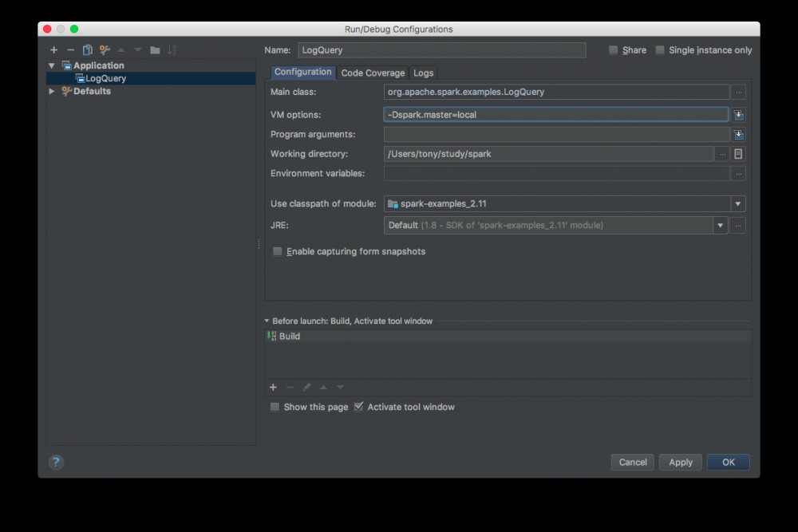Image resolution: width=798 pixels, height=532 pixels.
Task: Open the JRE dropdown
Action: pyautogui.click(x=721, y=226)
